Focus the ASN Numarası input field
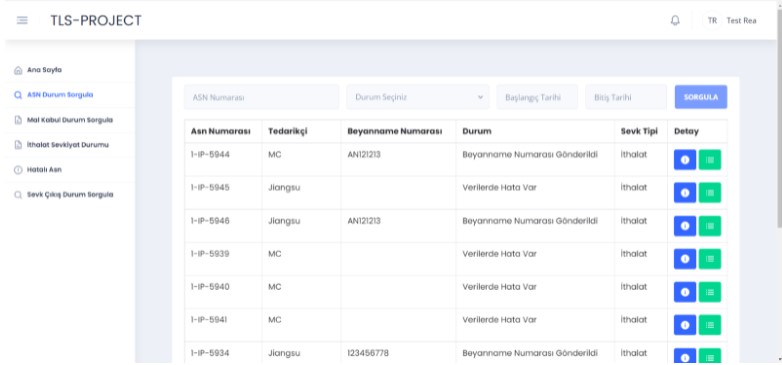The height and width of the screenshot is (365, 782). pyautogui.click(x=261, y=97)
